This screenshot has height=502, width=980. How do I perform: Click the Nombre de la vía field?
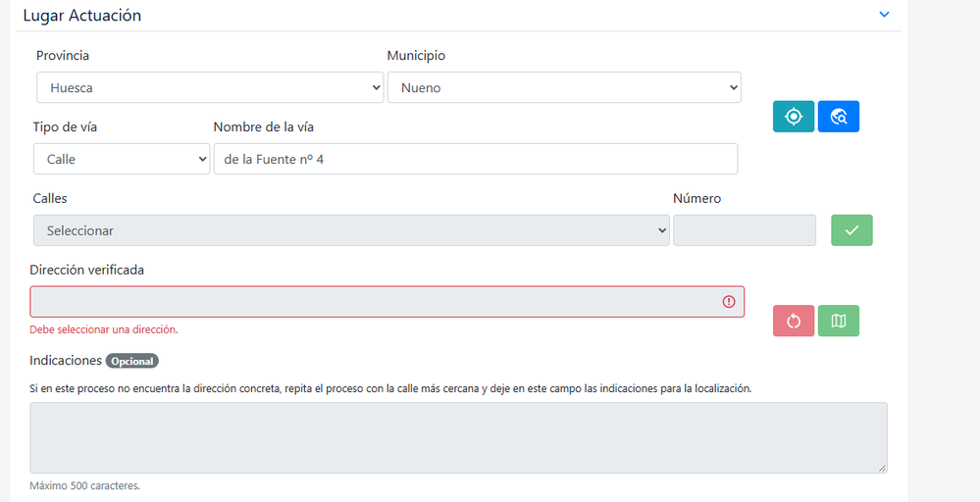coord(476,159)
